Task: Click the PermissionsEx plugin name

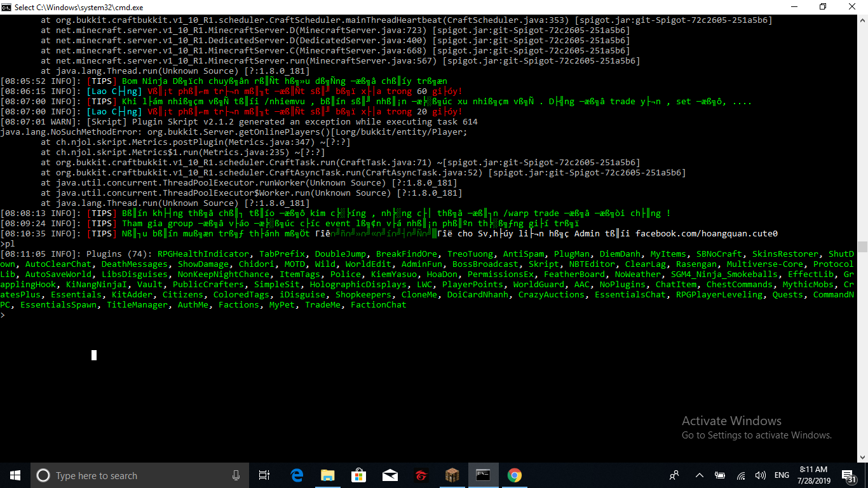Action: coord(501,274)
